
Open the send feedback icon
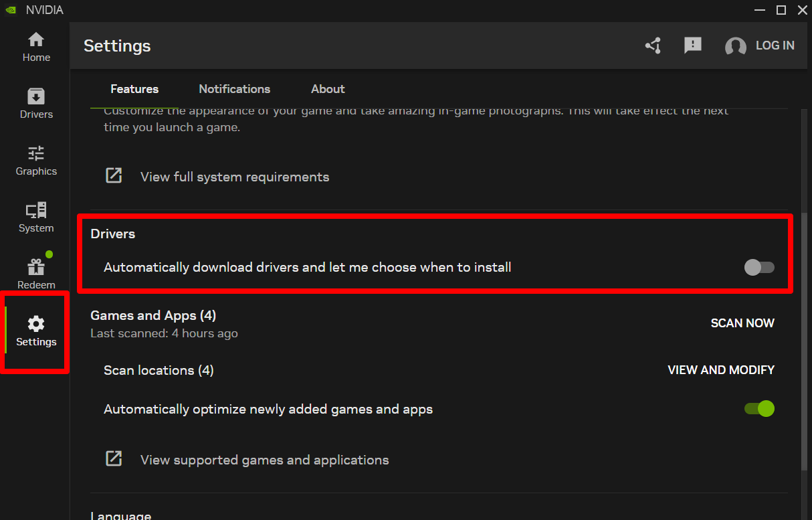(x=692, y=46)
